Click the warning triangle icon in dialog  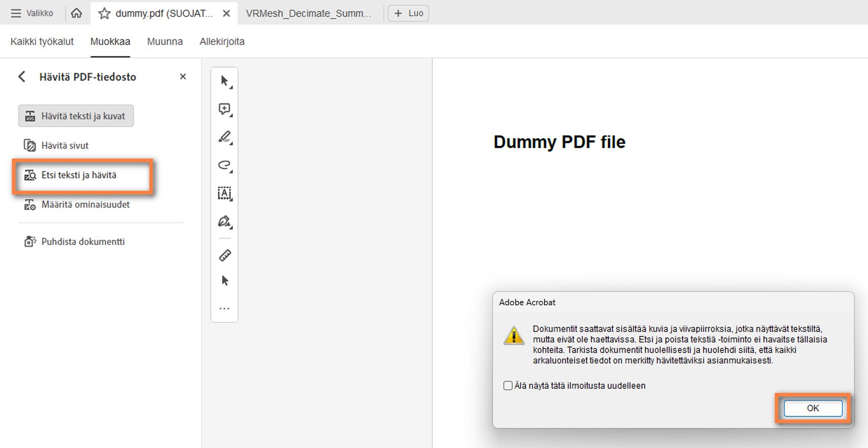click(514, 336)
